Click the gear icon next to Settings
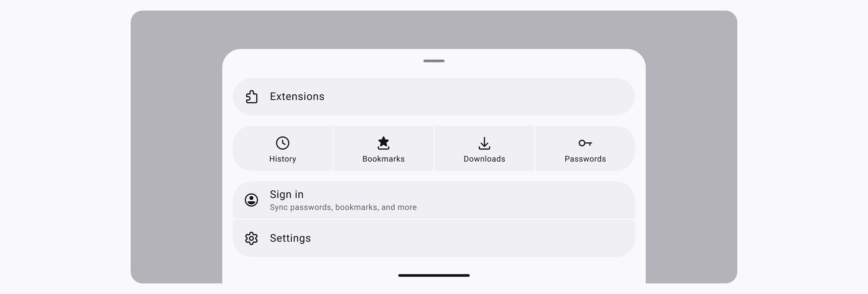Image resolution: width=868 pixels, height=294 pixels. tap(251, 238)
